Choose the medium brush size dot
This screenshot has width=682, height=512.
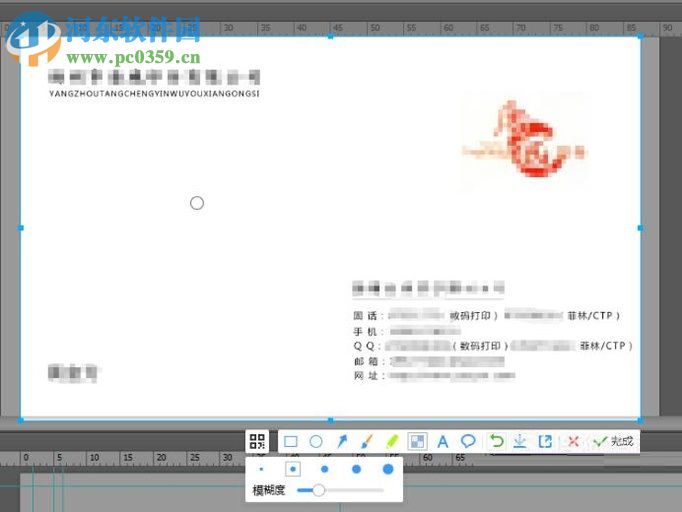[x=324, y=469]
